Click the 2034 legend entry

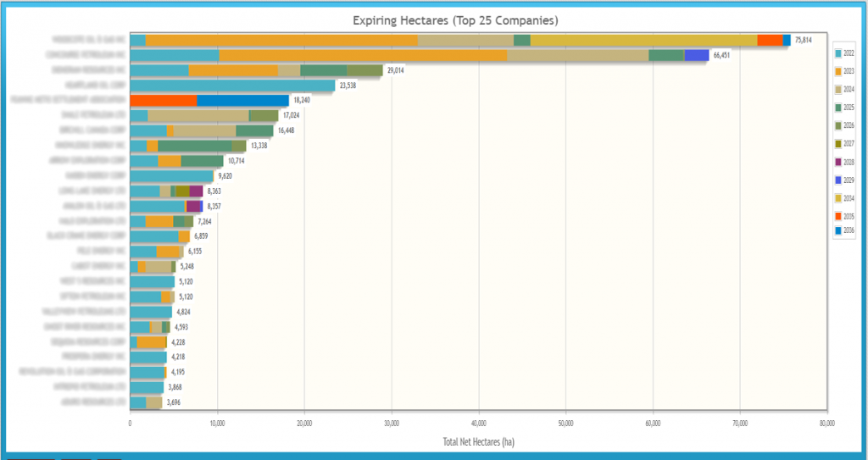(845, 198)
